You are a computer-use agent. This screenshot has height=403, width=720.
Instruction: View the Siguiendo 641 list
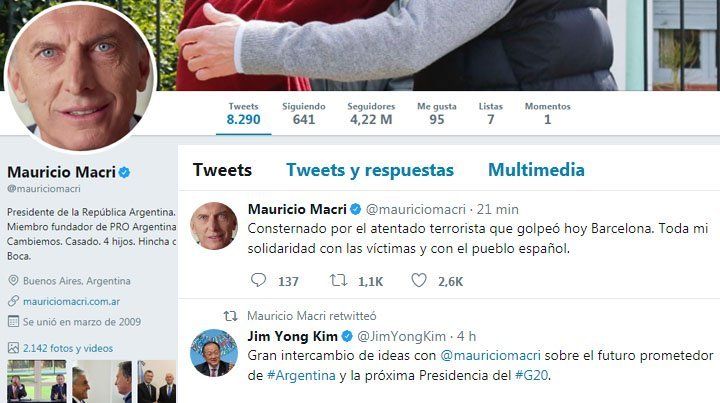[304, 114]
